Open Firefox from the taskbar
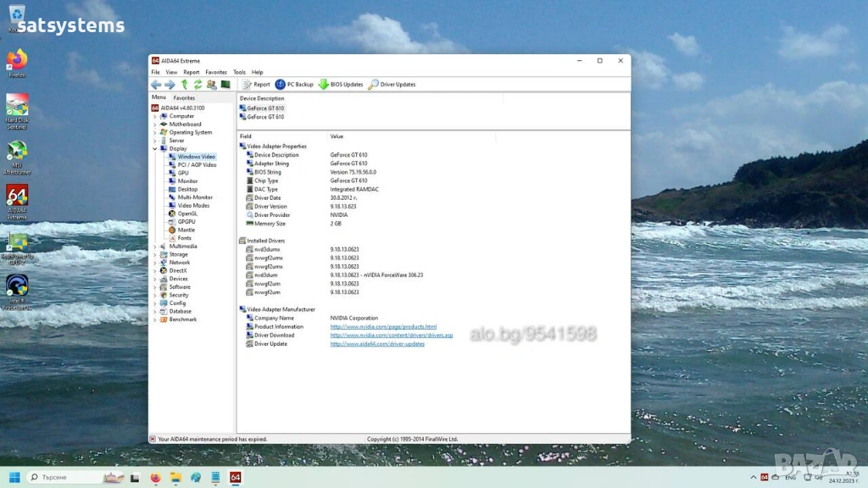Screen dimensions: 868x488 coord(156,478)
